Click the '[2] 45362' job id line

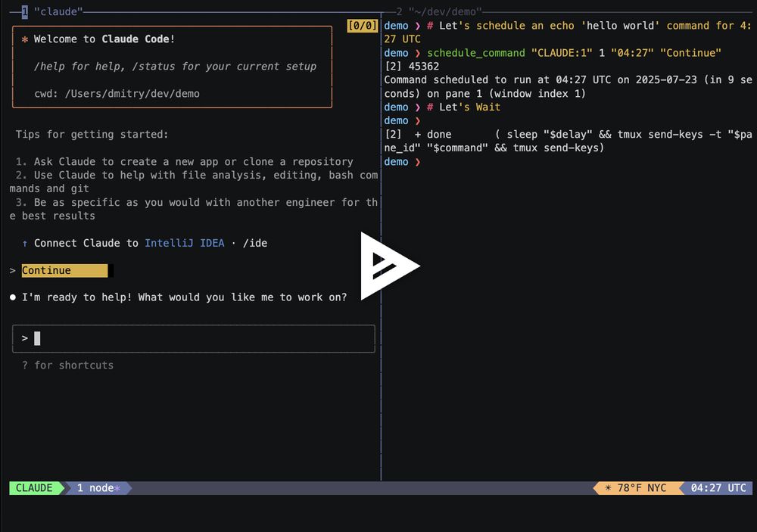point(412,66)
